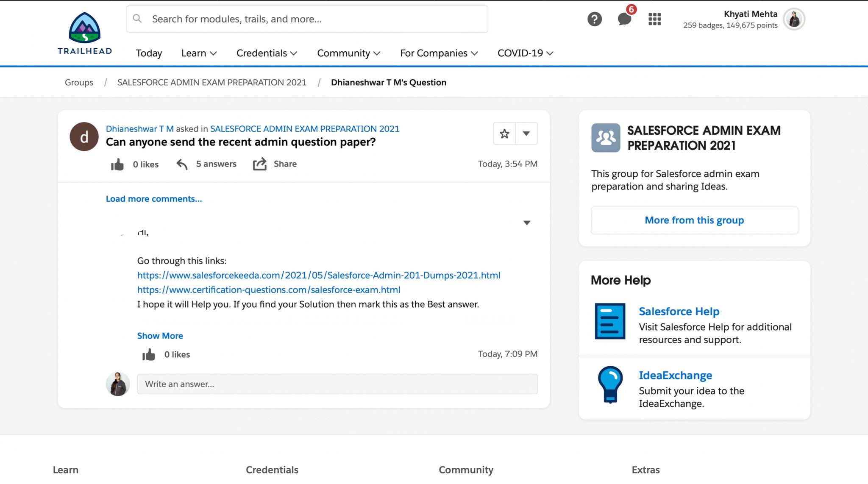This screenshot has height=484, width=868.
Task: Open the app launcher grid icon
Action: point(654,19)
